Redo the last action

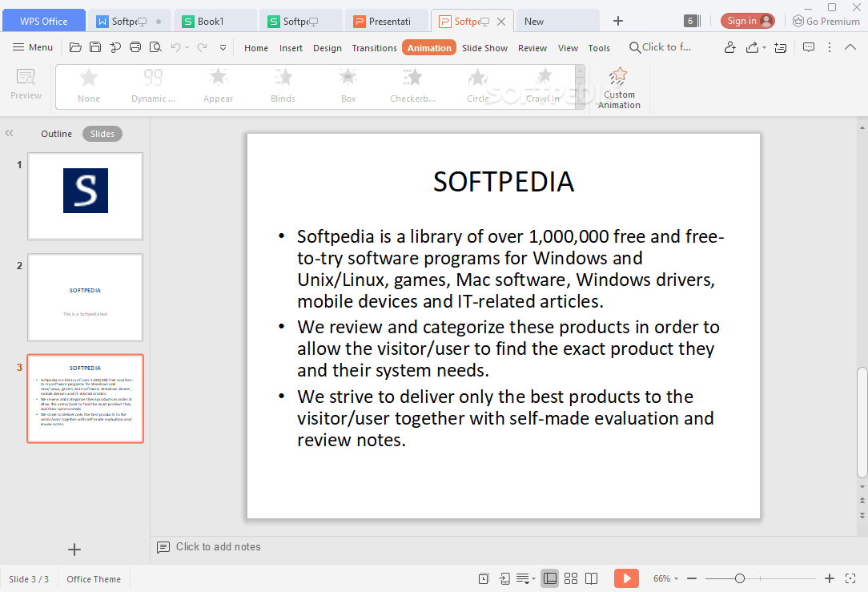coord(202,47)
